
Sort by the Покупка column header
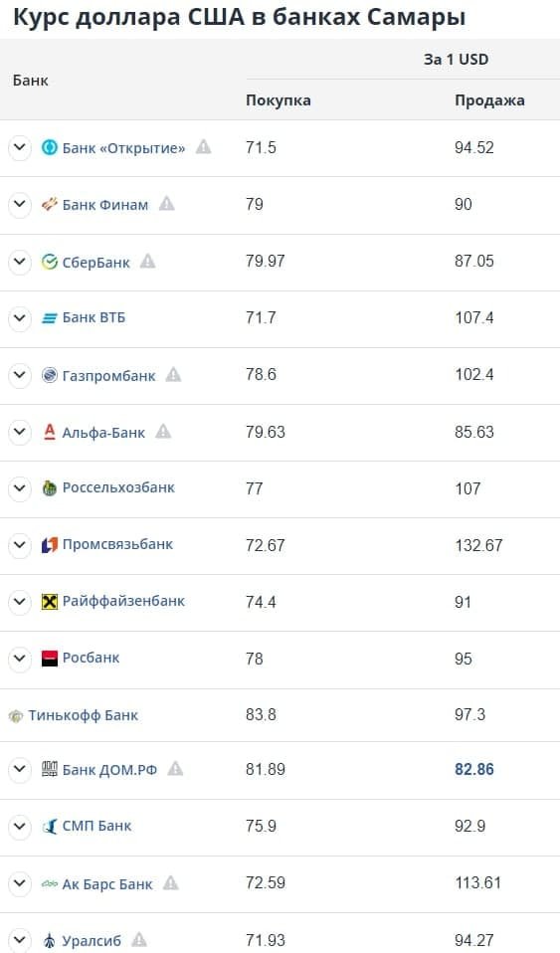coord(278,100)
